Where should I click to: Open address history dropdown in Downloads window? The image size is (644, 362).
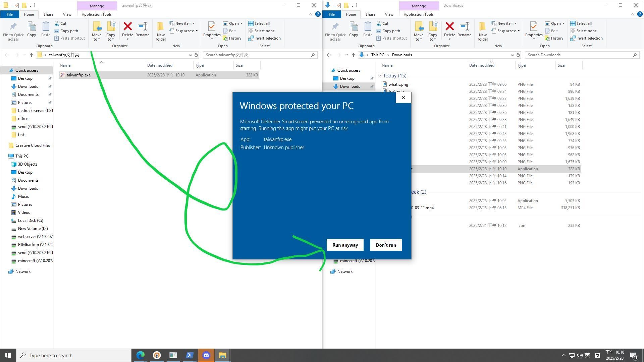coord(512,55)
